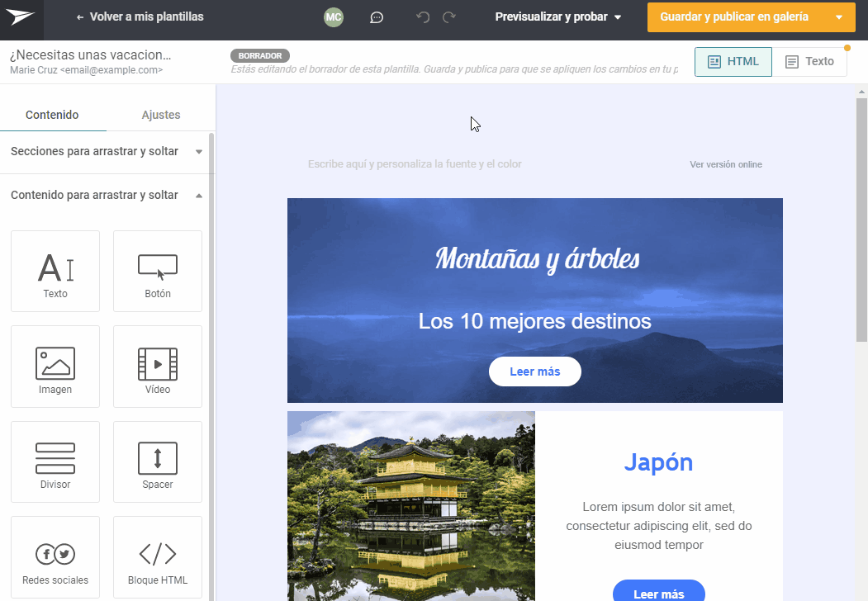Select the Contenido tab
The image size is (868, 601).
[x=53, y=115]
